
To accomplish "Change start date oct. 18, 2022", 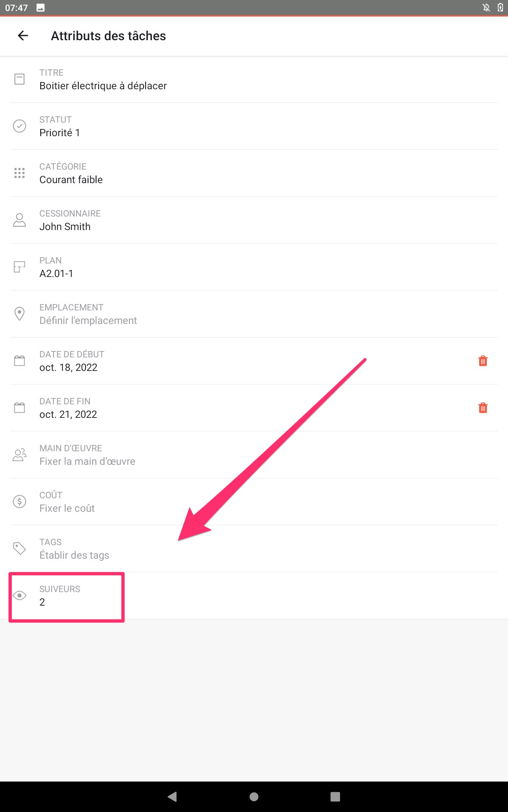I will pyautogui.click(x=69, y=368).
